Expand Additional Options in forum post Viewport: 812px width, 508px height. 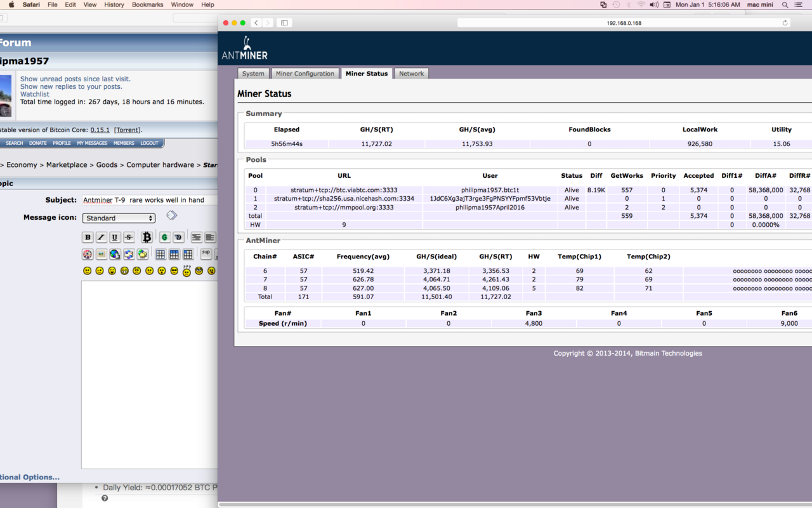(29, 477)
